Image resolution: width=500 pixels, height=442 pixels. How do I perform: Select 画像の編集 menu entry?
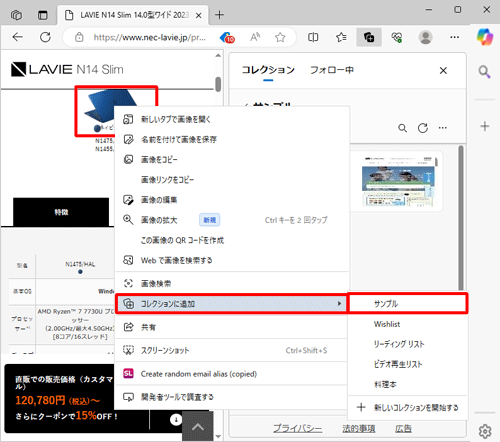(x=232, y=200)
